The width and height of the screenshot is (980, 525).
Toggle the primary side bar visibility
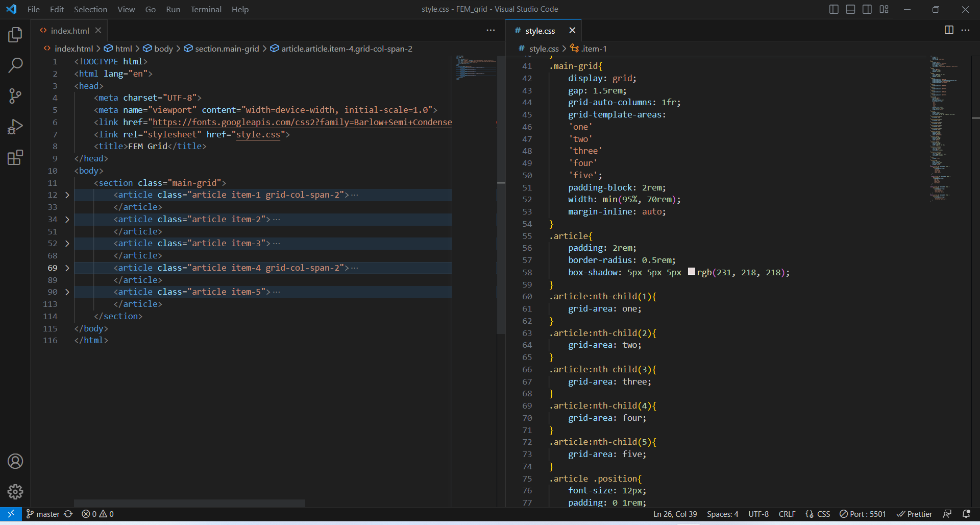834,9
